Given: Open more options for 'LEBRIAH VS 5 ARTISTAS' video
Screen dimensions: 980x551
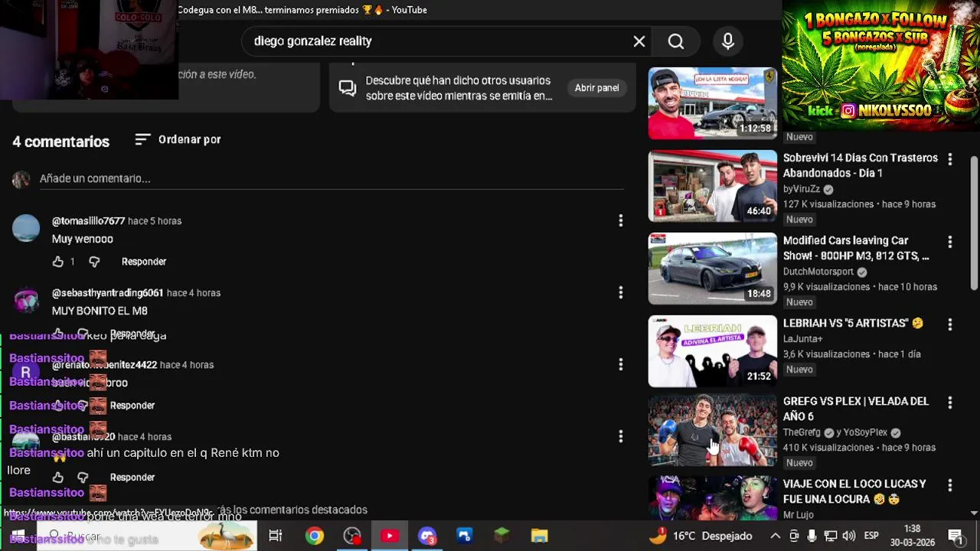Looking at the screenshot, I should tap(950, 324).
